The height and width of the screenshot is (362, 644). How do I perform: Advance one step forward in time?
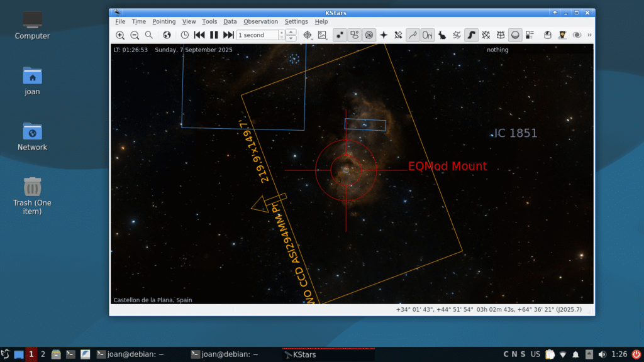(228, 35)
